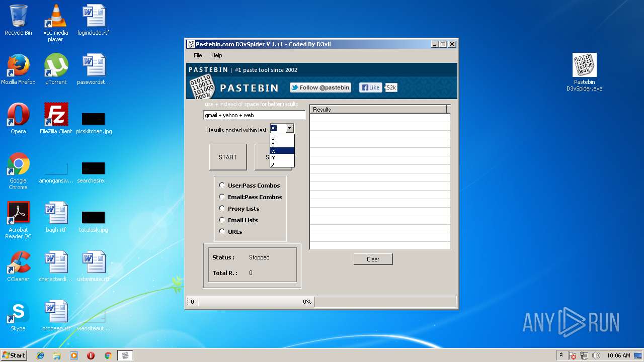
Task: Click the Pastebin logo banner image
Action: (322, 81)
